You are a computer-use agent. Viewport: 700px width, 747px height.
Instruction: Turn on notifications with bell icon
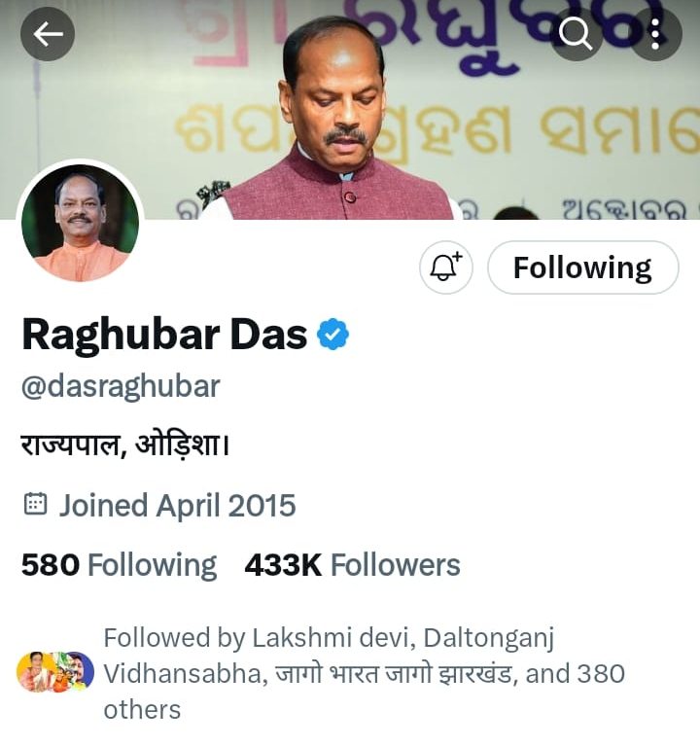[x=446, y=267]
